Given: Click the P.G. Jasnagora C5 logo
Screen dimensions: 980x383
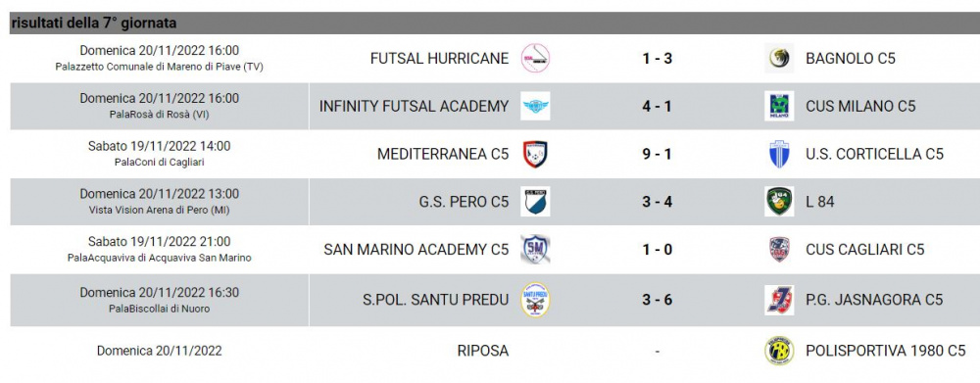Looking at the screenshot, I should point(779,300).
